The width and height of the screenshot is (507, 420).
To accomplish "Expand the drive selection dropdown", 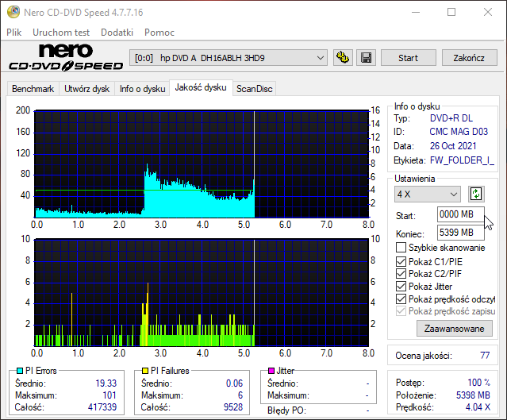I will click(x=320, y=58).
